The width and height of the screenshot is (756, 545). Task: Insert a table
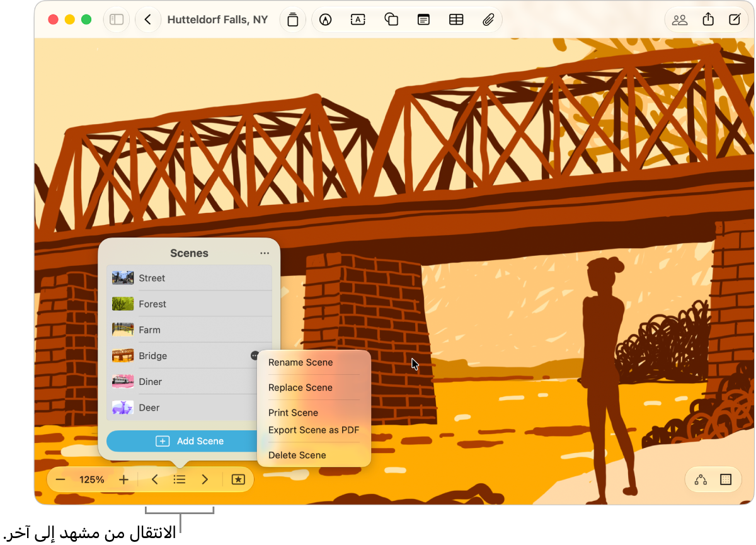[x=456, y=20]
